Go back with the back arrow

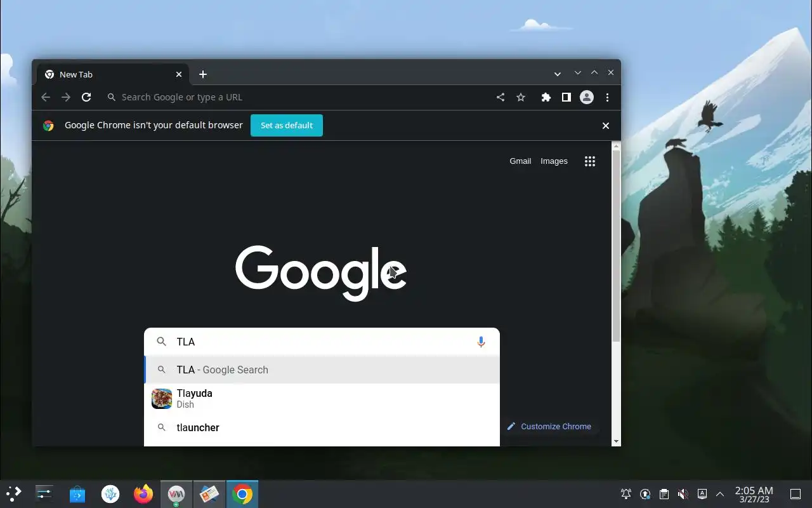[x=46, y=97]
